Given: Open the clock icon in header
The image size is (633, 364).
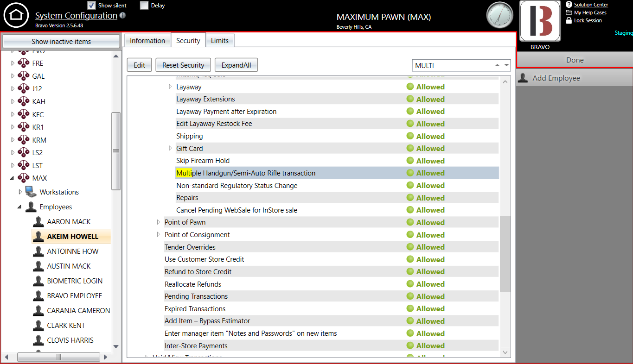Looking at the screenshot, I should click(x=500, y=15).
